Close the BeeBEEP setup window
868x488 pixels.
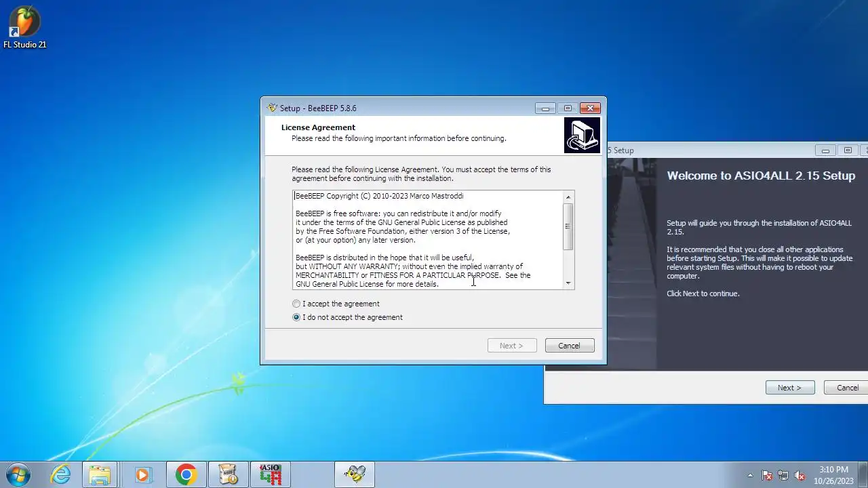click(x=591, y=108)
